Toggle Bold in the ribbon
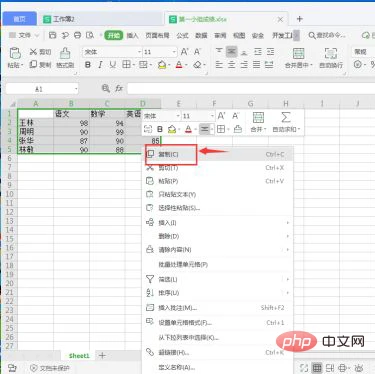 tap(88, 65)
